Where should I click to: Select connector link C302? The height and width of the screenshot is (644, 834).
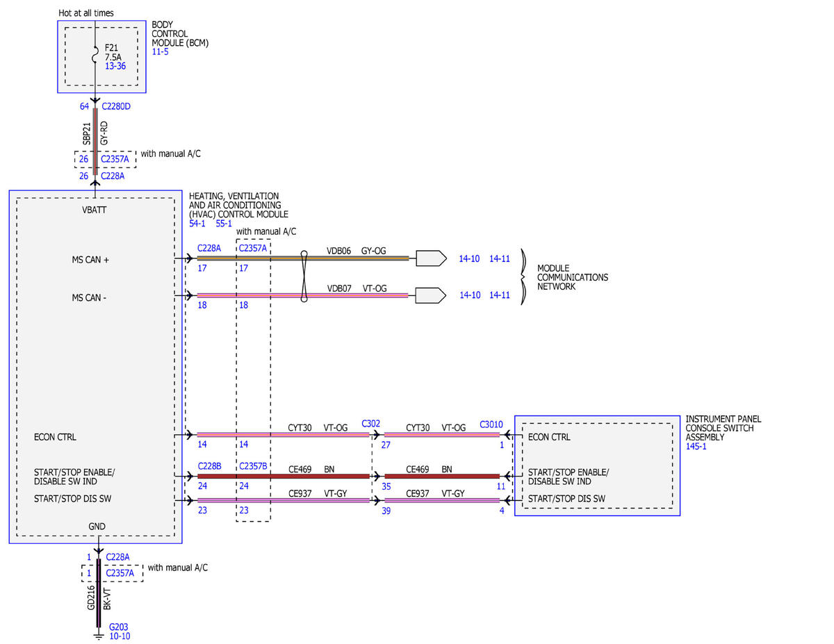click(x=370, y=423)
